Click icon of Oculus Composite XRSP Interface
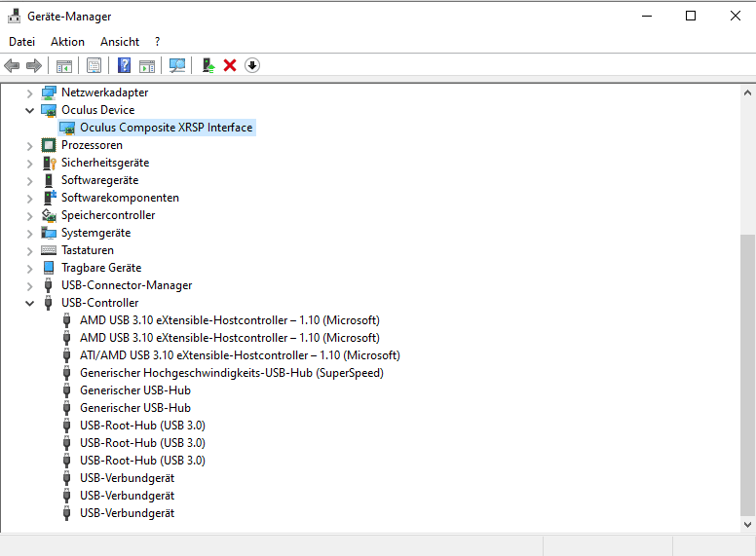The image size is (756, 556). [67, 128]
